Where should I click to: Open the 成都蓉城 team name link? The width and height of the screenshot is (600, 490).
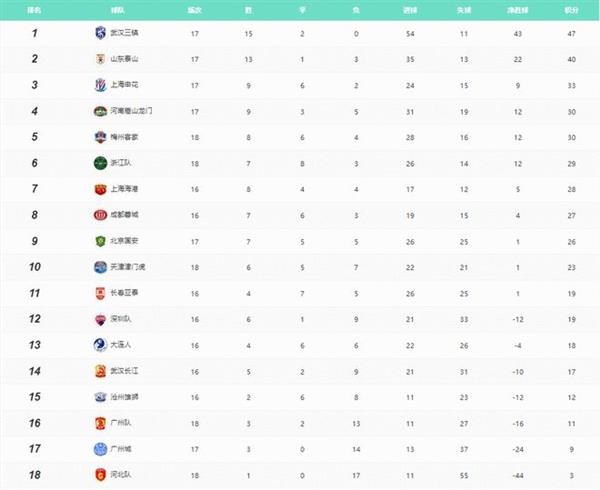[124, 215]
